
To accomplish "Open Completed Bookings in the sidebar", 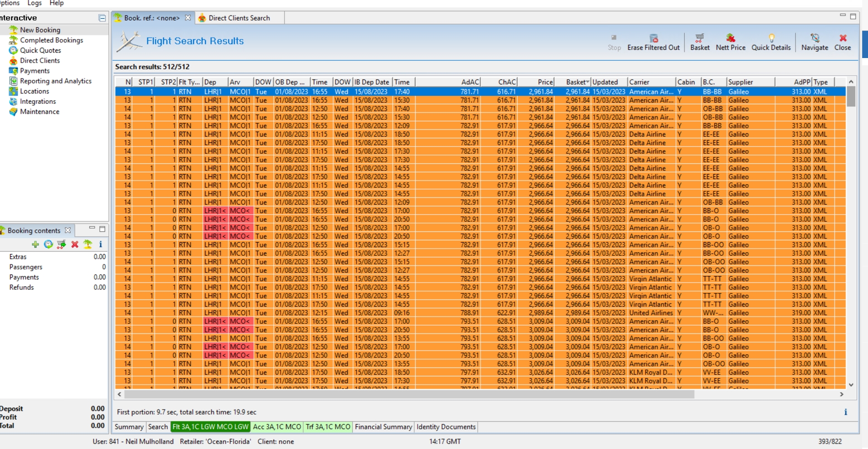I will [x=51, y=40].
